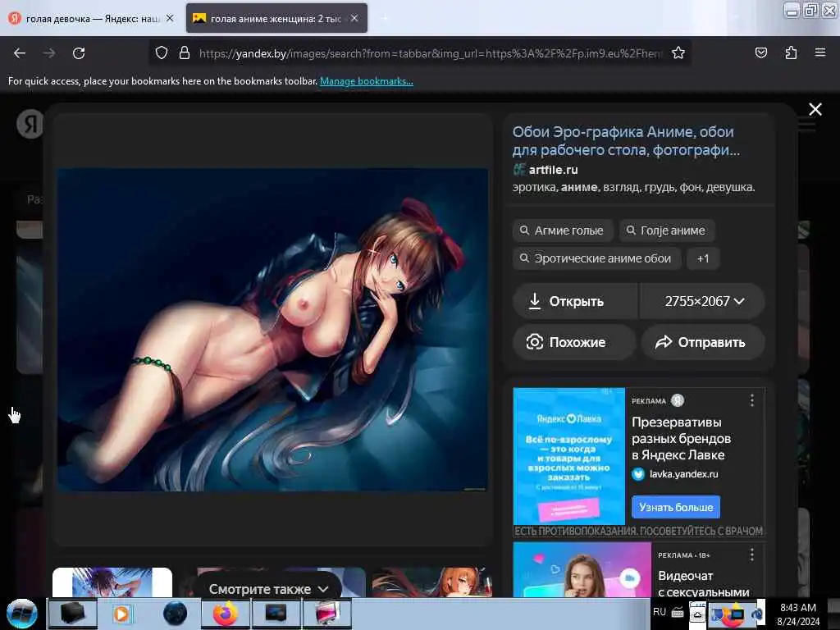Open the 18+ ad options menu

[752, 555]
